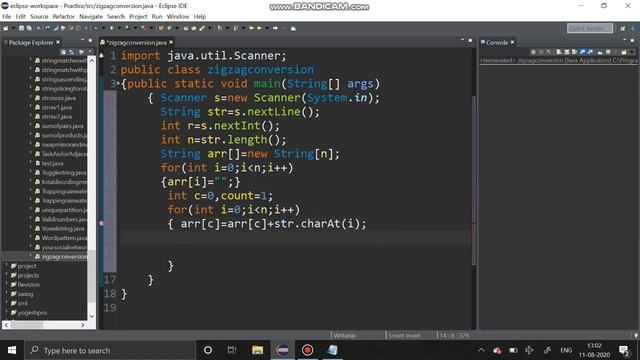
Task: Click the Open Type toolbar icon
Action: click(x=186, y=28)
